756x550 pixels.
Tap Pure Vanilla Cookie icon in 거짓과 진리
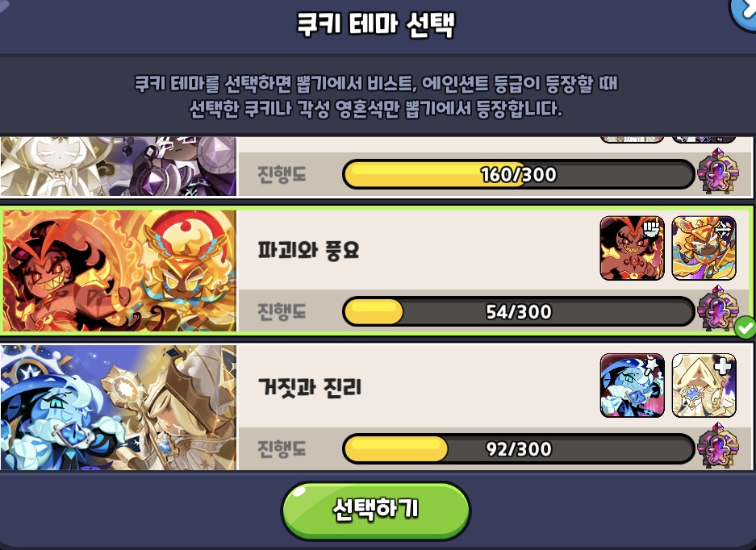(x=704, y=385)
